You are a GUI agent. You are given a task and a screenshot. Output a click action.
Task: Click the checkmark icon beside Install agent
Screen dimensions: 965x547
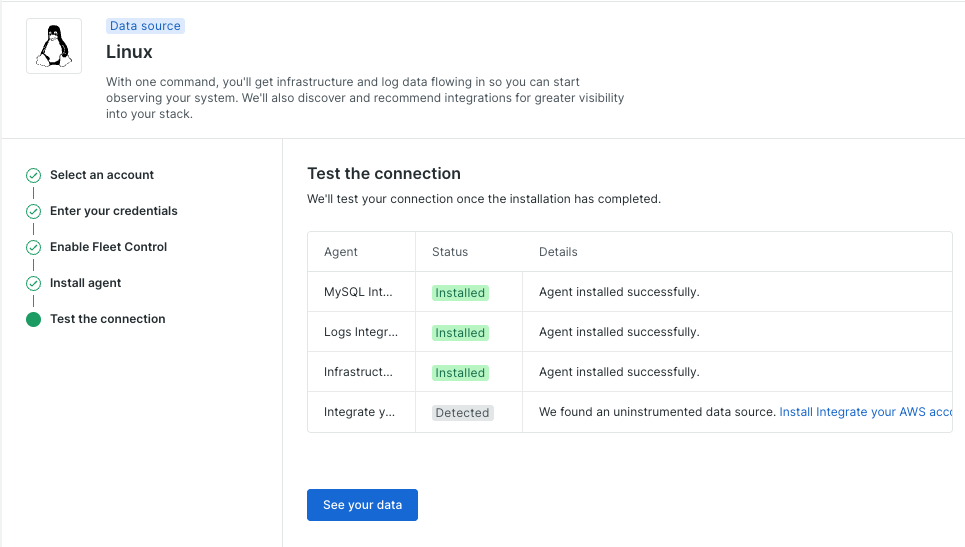point(33,283)
